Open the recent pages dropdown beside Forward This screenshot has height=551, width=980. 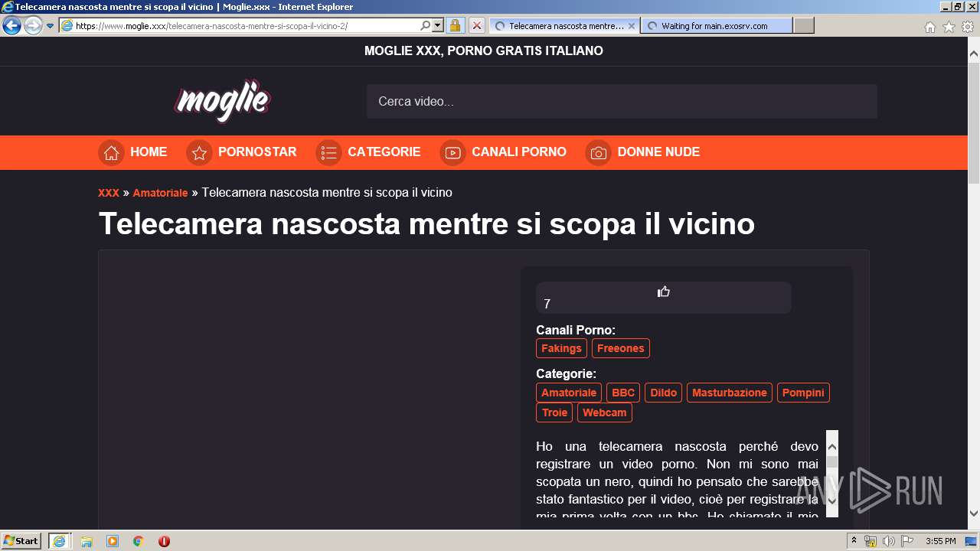point(51,26)
